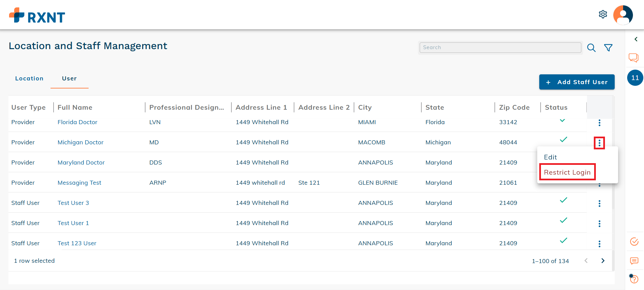Click status checkmark for Michigan Doctor
644x290 pixels.
(563, 139)
